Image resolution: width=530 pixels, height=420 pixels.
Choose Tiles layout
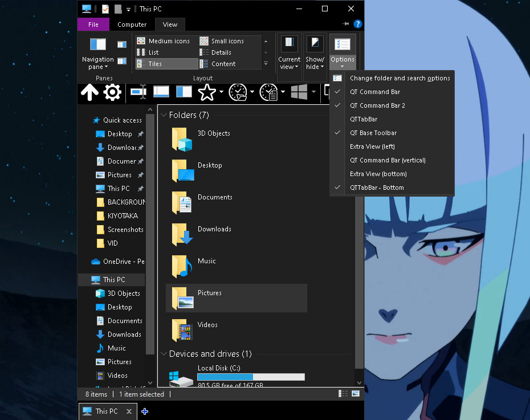(x=166, y=63)
